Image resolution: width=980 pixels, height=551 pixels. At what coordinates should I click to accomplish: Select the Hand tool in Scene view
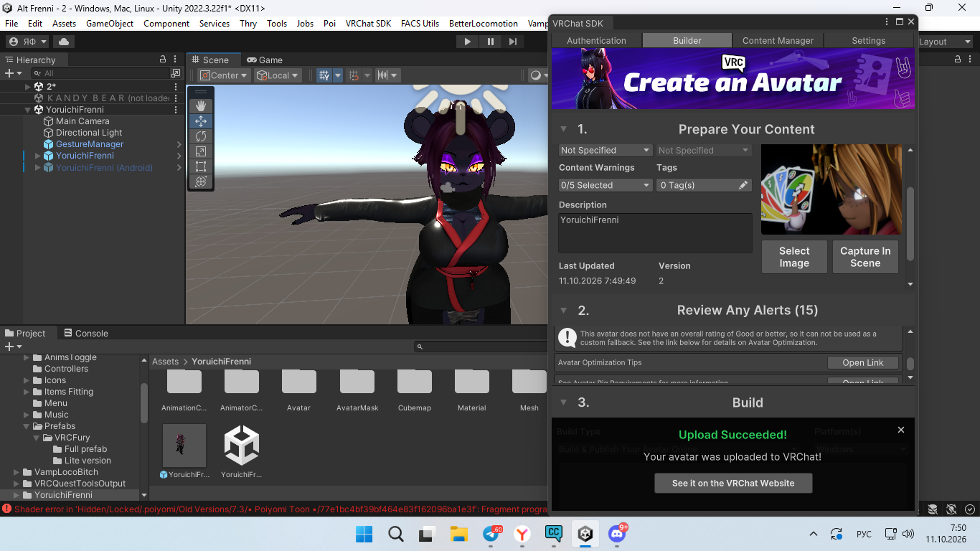tap(201, 106)
